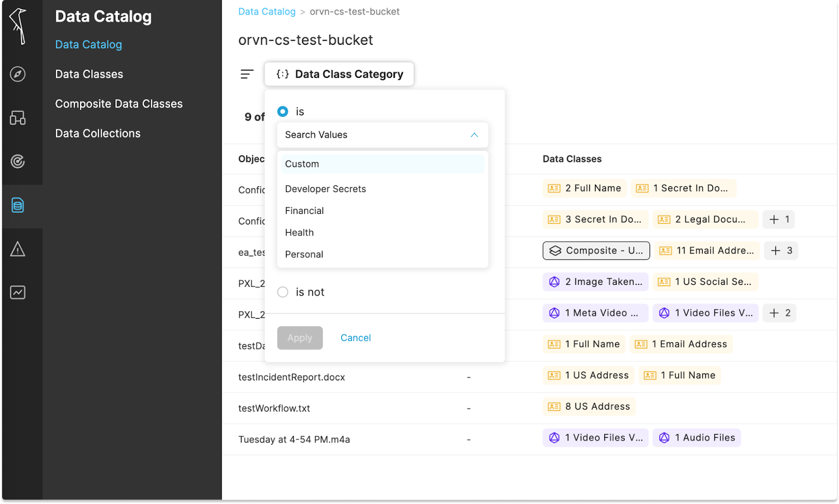Open the Data Class Category filter

tap(339, 74)
